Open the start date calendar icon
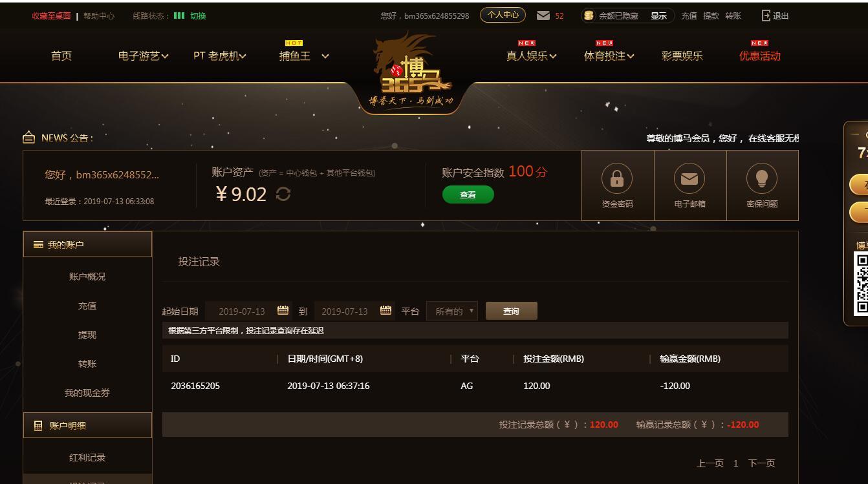Image resolution: width=868 pixels, height=484 pixels. pyautogui.click(x=283, y=310)
